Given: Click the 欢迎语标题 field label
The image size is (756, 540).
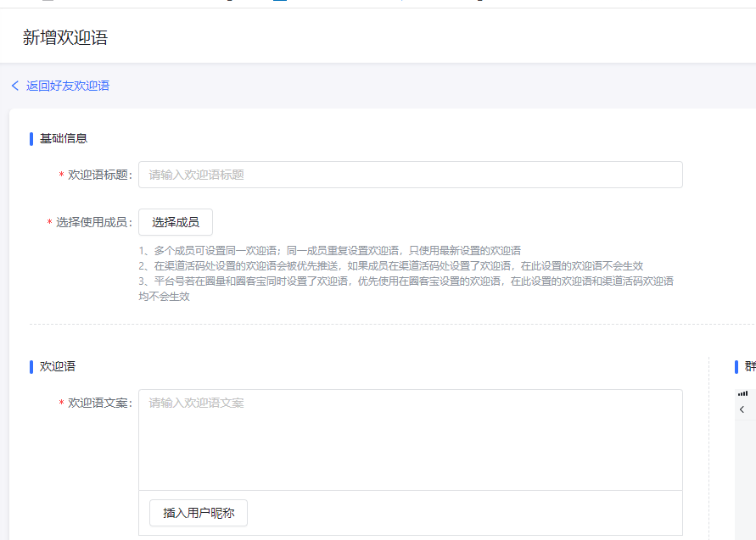Looking at the screenshot, I should tap(99, 175).
